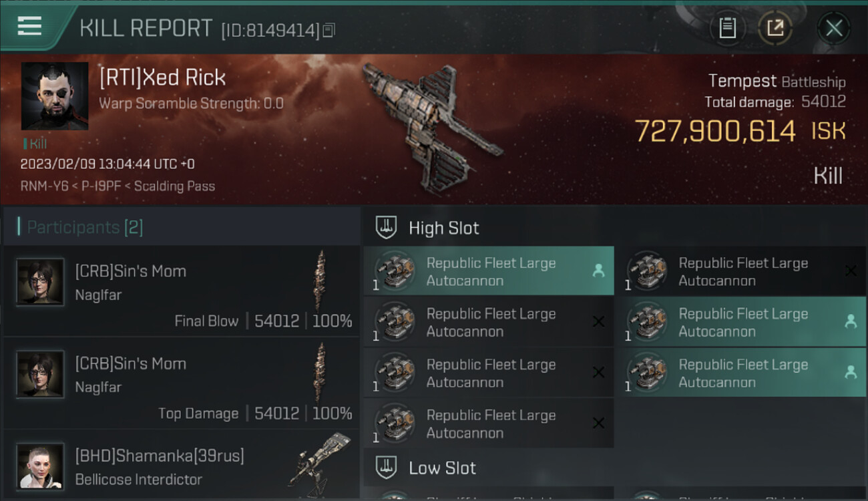The width and height of the screenshot is (868, 501).
Task: Open Xed Rick's character portrait
Action: pyautogui.click(x=55, y=96)
